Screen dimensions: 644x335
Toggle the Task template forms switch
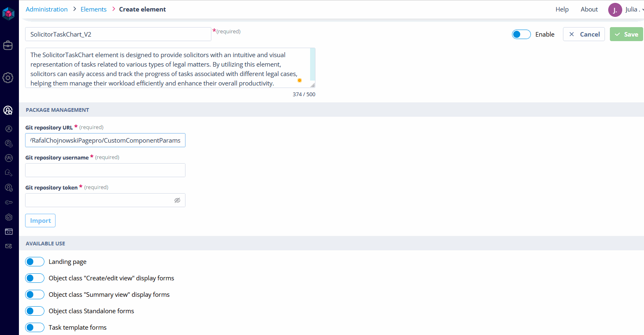[35, 328]
